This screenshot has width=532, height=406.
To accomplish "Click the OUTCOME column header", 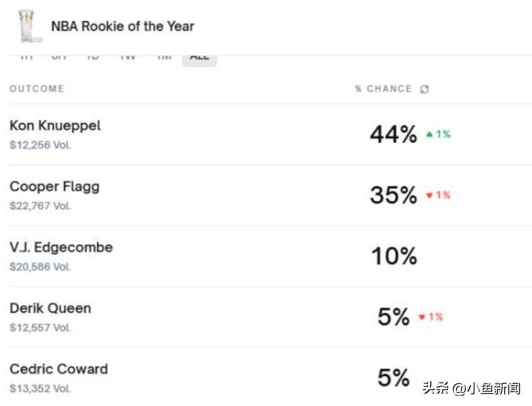I will [x=37, y=89].
